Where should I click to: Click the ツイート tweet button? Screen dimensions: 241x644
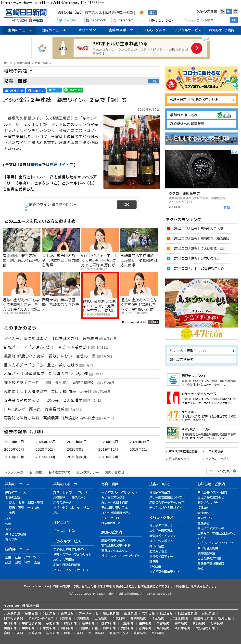point(54,90)
